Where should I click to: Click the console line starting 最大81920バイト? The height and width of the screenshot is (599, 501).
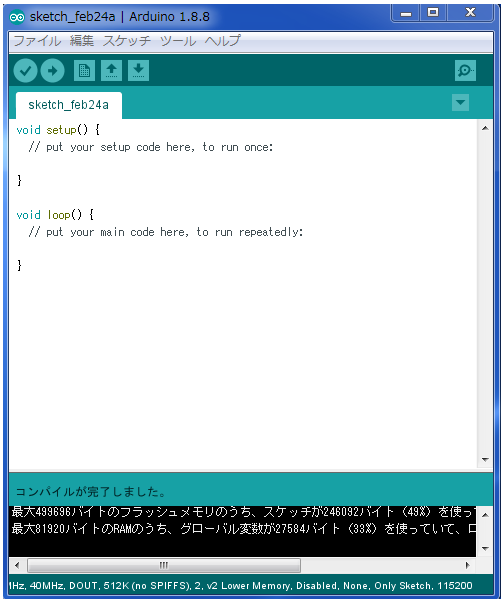[x=243, y=529]
